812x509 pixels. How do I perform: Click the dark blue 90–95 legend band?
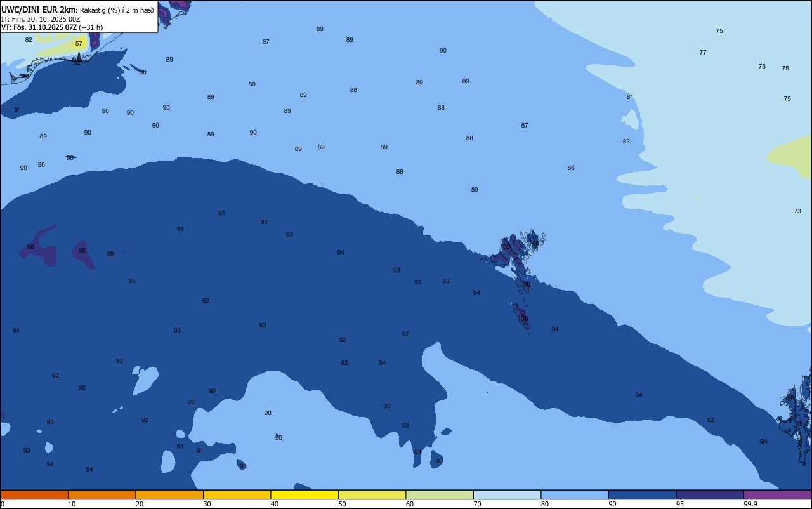click(642, 494)
